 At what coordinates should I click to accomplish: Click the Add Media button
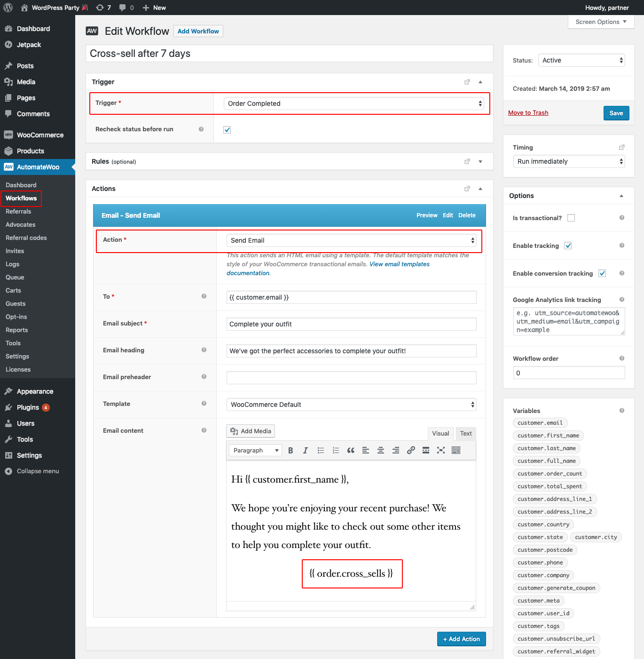pos(251,431)
